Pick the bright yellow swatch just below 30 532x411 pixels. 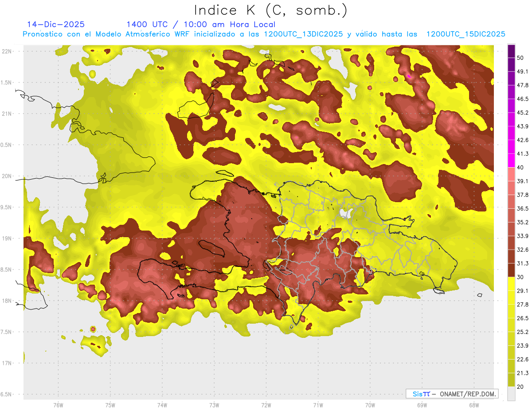point(511,284)
